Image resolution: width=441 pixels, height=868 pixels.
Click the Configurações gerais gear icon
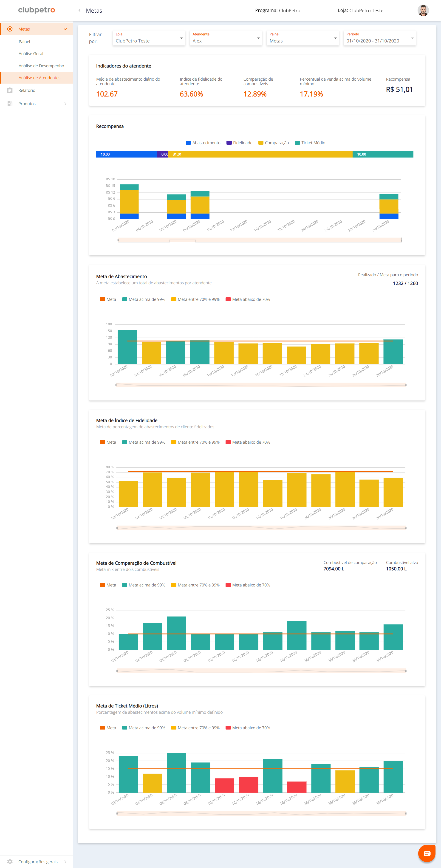pos(10,861)
